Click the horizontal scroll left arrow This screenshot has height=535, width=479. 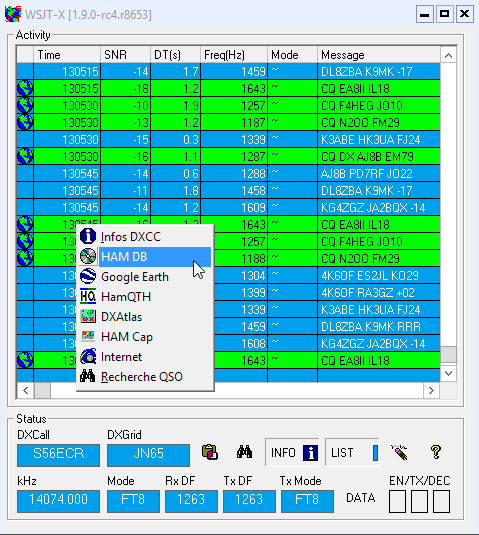coord(25,390)
